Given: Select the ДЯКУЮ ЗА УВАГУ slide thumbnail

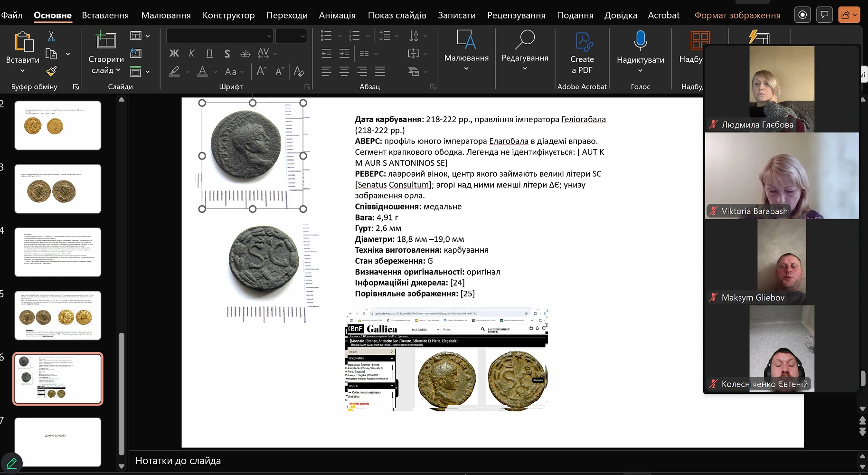Looking at the screenshot, I should coord(57,442).
